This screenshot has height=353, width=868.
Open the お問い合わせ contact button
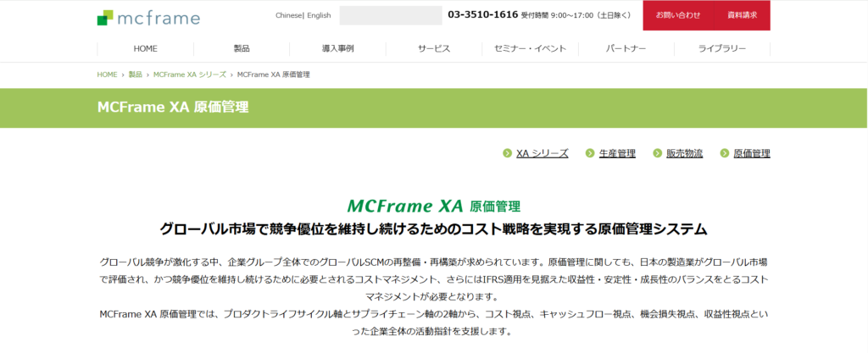coord(678,15)
